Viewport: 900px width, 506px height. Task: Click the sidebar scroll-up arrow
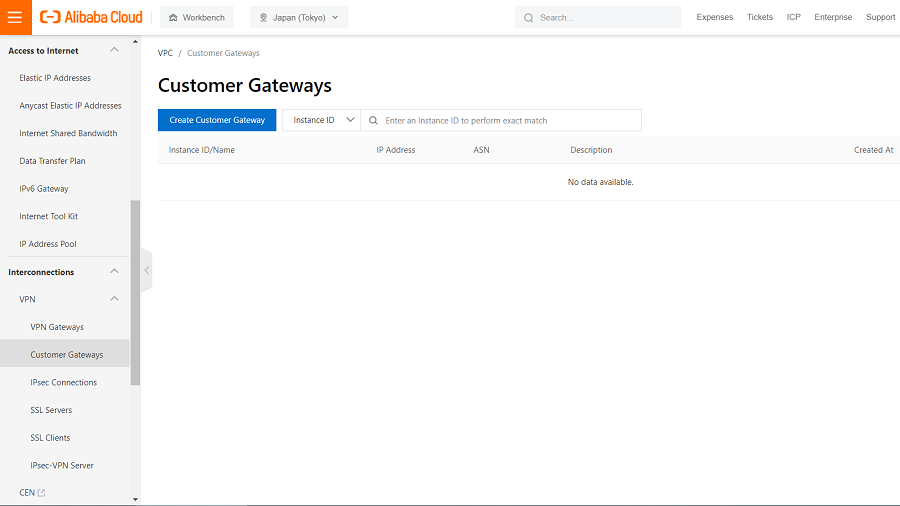(135, 41)
